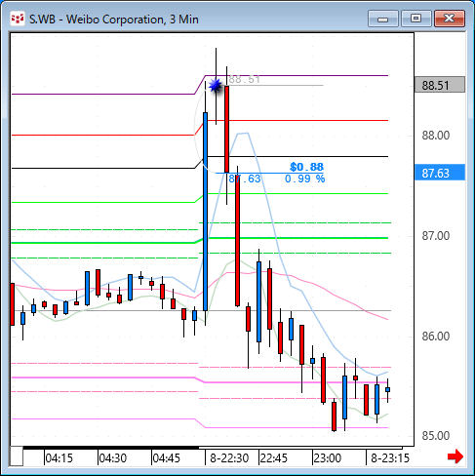Click the 23:00 time axis label
This screenshot has width=475, height=476.
(x=328, y=458)
